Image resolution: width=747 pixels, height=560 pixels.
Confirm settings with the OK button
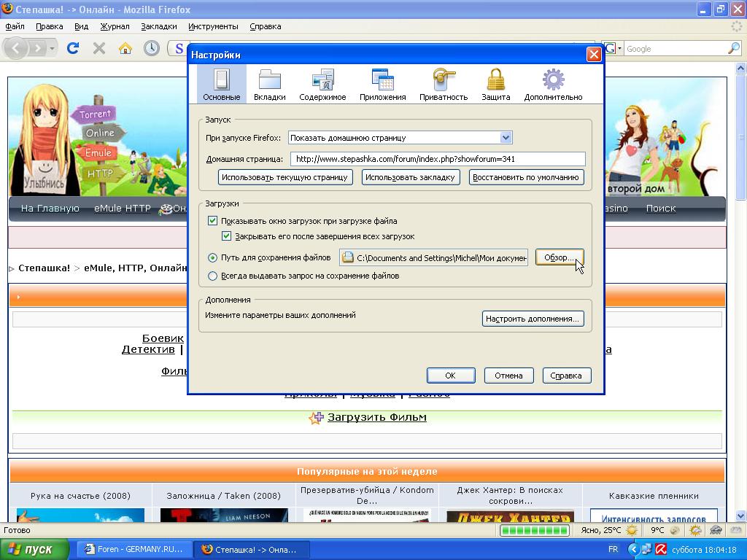point(451,376)
